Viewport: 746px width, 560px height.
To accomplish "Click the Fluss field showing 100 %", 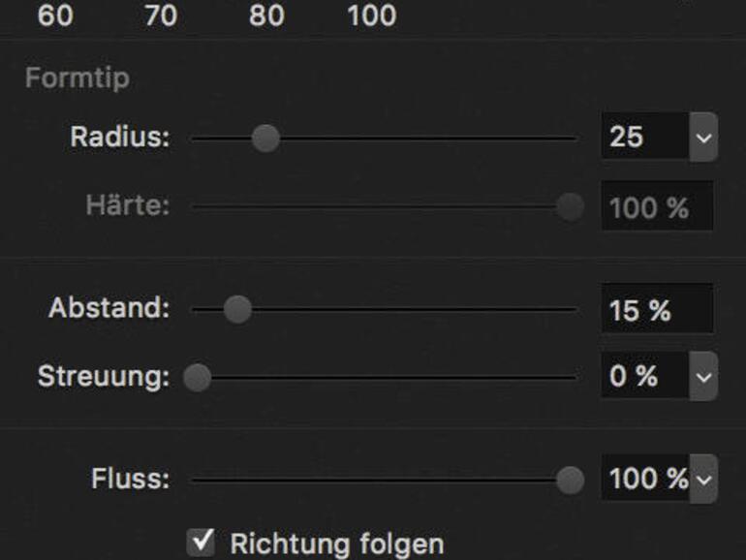I will click(644, 479).
